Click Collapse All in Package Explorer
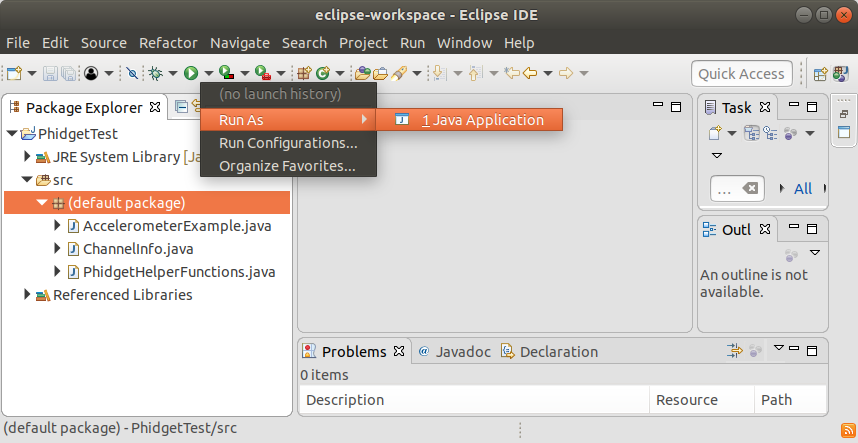Viewport: 858px width, 443px height. tap(182, 107)
